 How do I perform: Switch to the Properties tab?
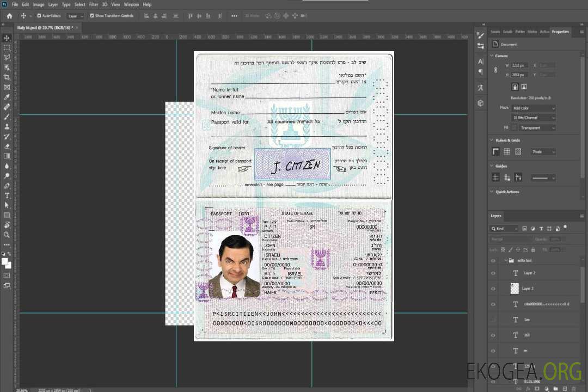coord(560,32)
